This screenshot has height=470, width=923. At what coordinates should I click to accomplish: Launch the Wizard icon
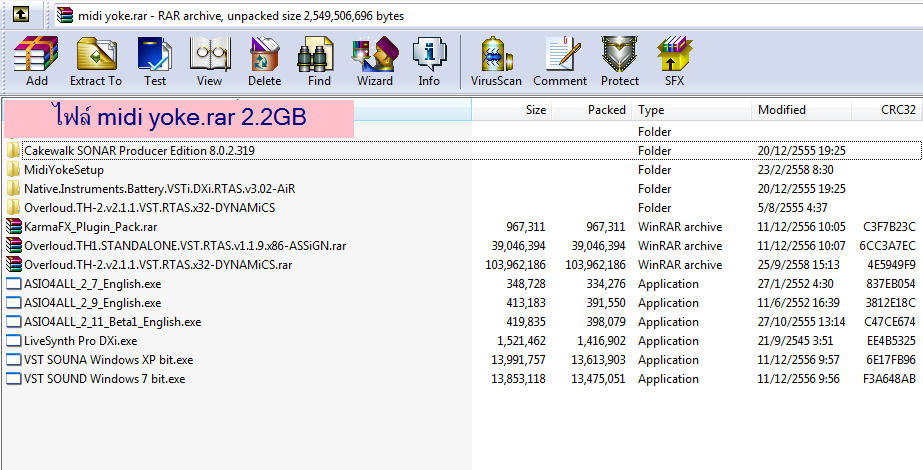[374, 61]
